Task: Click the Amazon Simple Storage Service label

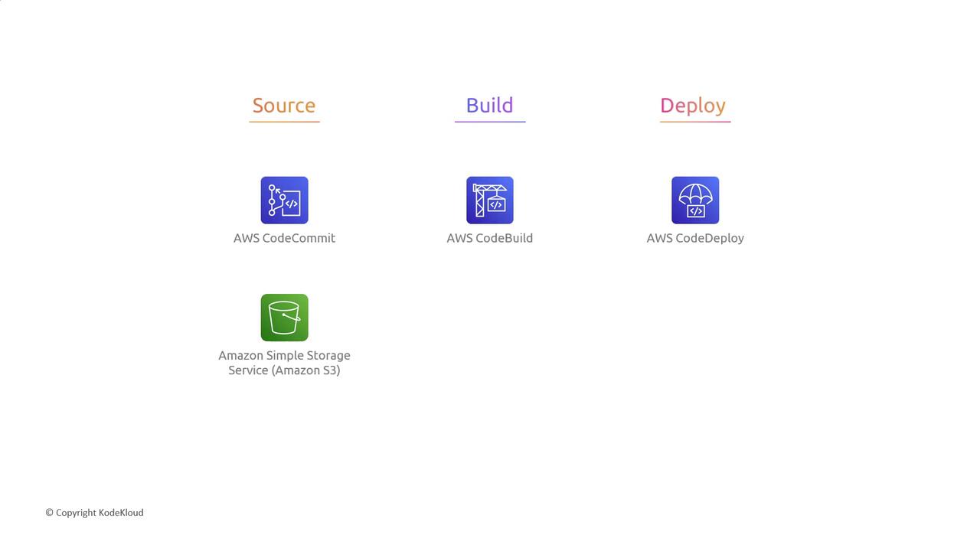Action: click(284, 363)
